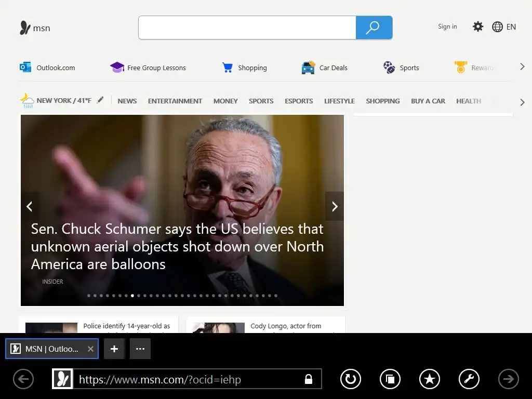Open the settings gear icon
The height and width of the screenshot is (399, 532).
[478, 26]
